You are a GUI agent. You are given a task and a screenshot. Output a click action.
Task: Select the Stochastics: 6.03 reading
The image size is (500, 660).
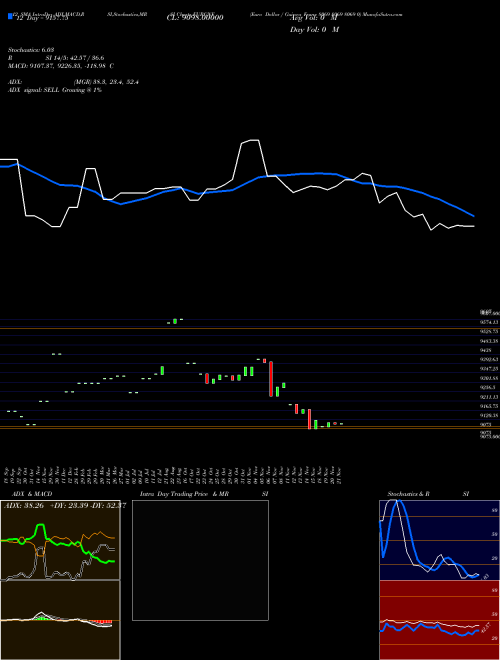point(31,50)
